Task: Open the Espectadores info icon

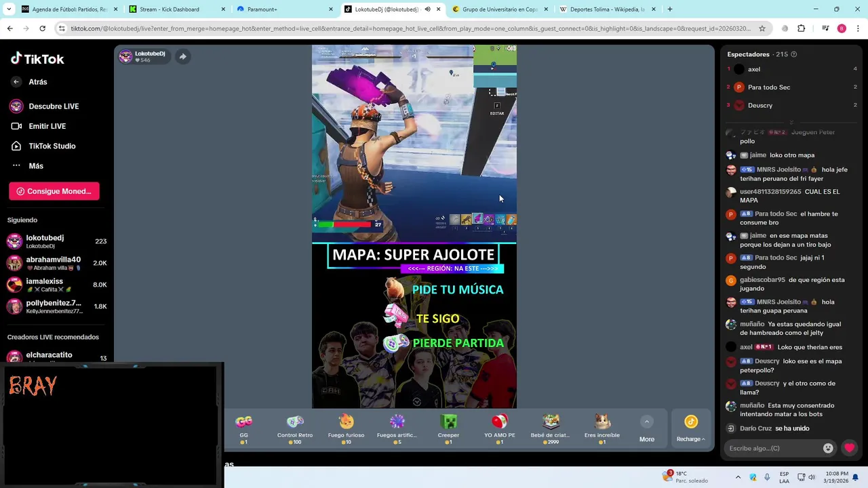Action: coord(794,54)
